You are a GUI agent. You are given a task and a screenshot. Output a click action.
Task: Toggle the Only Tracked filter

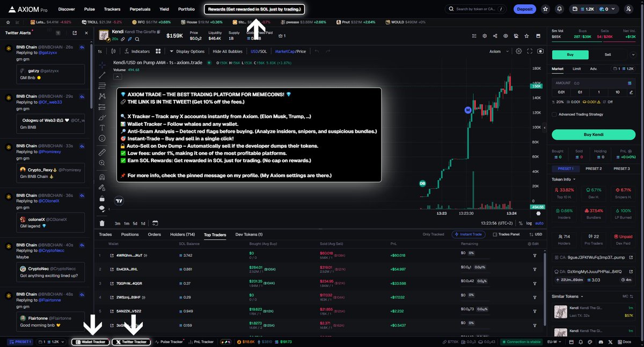pyautogui.click(x=435, y=234)
